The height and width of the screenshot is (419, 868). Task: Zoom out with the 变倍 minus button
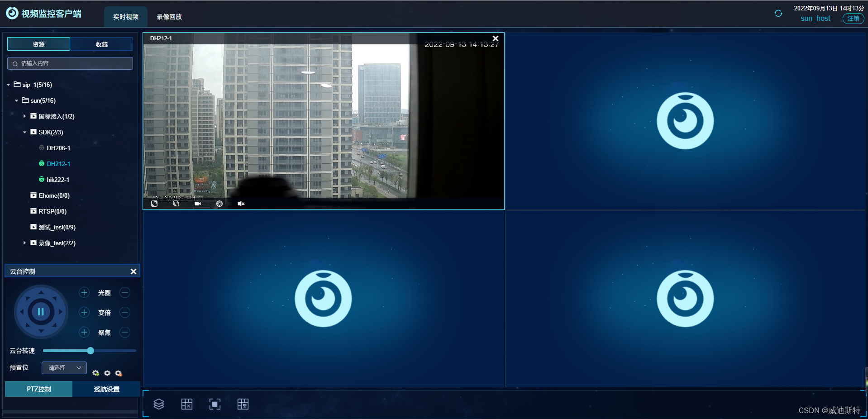click(x=125, y=312)
